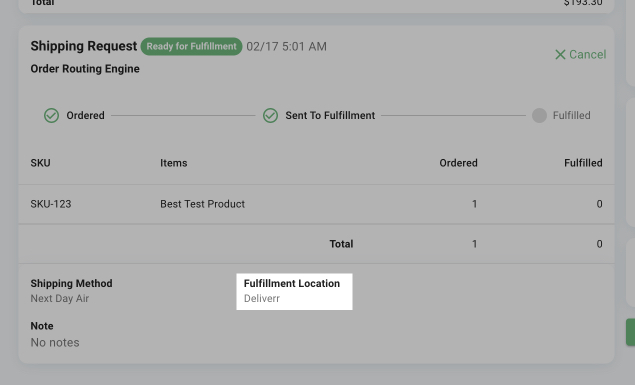Click the Shipping Request heading

[84, 46]
